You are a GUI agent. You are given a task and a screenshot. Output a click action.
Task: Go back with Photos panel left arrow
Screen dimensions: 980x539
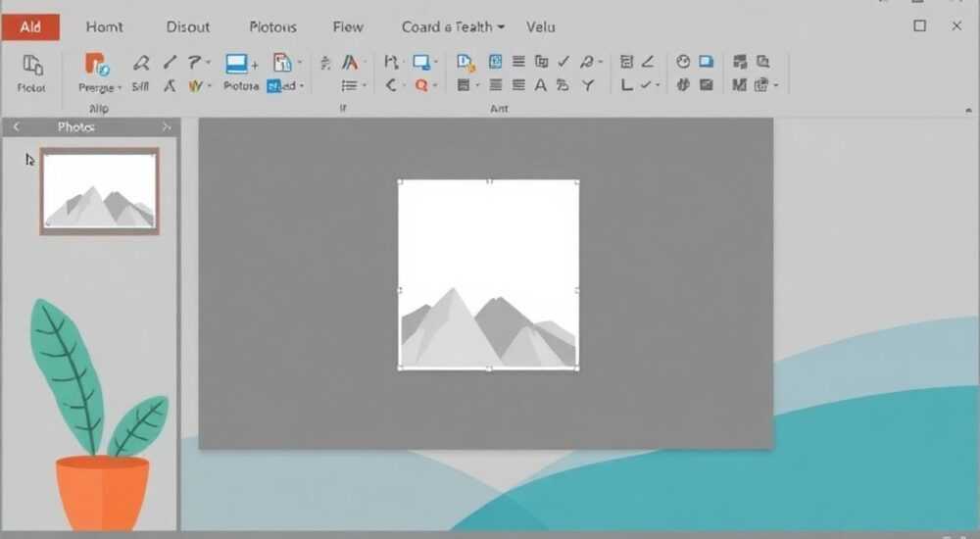click(x=17, y=127)
